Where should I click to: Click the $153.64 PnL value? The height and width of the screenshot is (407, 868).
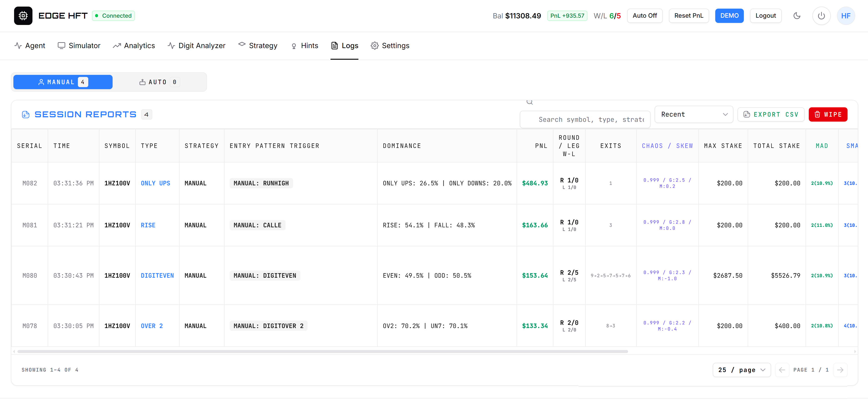pyautogui.click(x=535, y=276)
